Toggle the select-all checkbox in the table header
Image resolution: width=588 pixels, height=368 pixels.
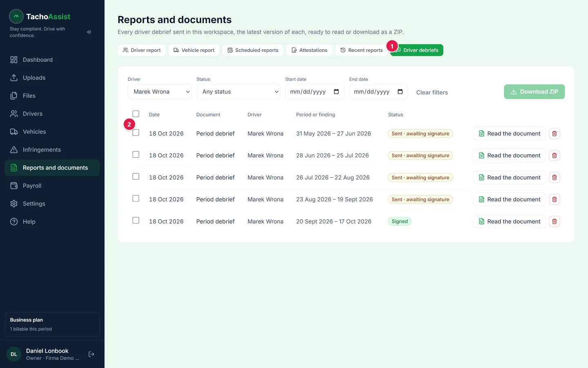pos(136,114)
